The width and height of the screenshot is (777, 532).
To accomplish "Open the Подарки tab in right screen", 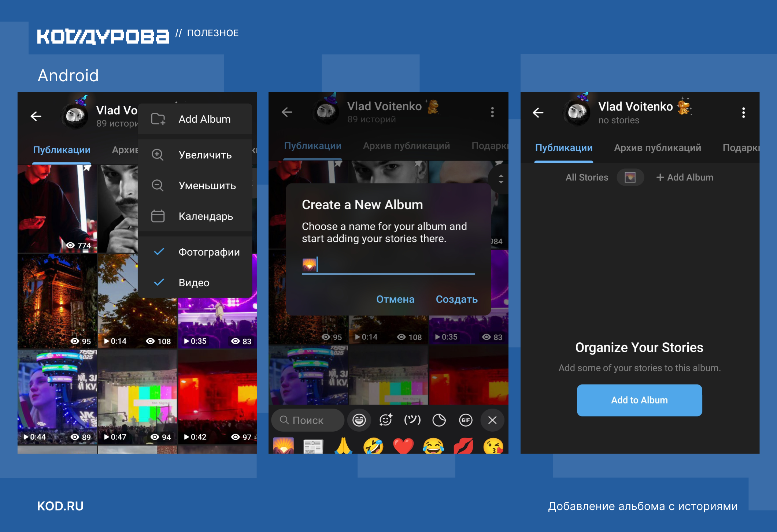I will [x=741, y=148].
